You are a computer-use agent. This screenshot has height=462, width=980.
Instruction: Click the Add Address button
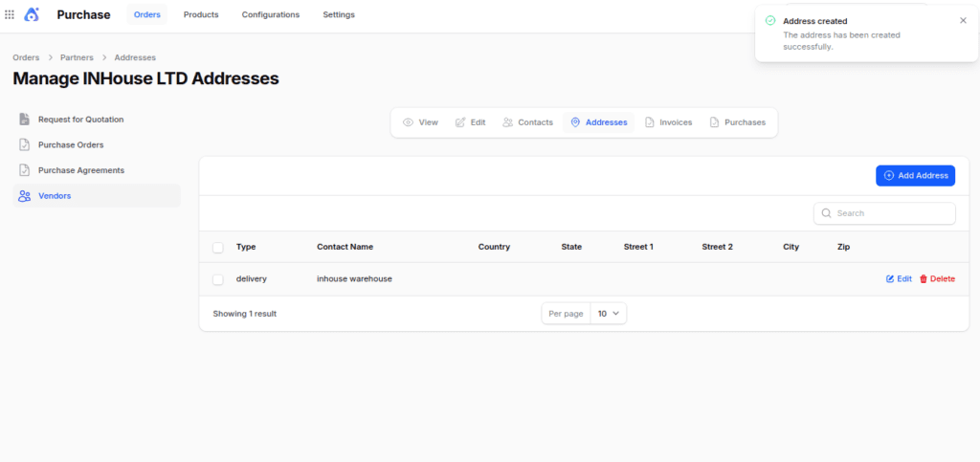click(x=916, y=176)
